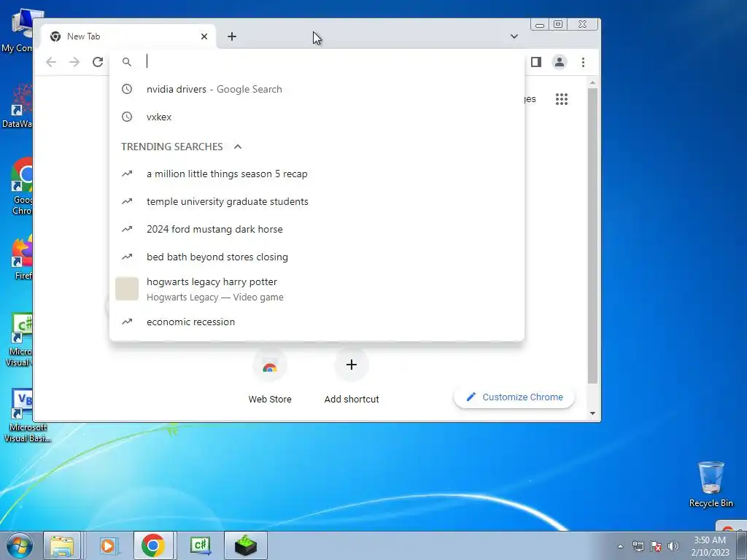Screen dimensions: 747x560
Task: Open the Chrome three-dot menu
Action: click(583, 62)
